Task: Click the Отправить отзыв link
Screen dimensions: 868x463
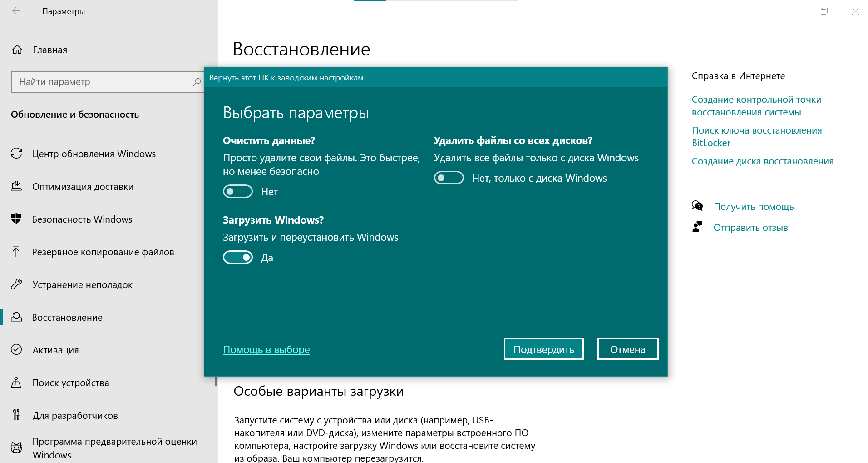Action: pyautogui.click(x=750, y=228)
